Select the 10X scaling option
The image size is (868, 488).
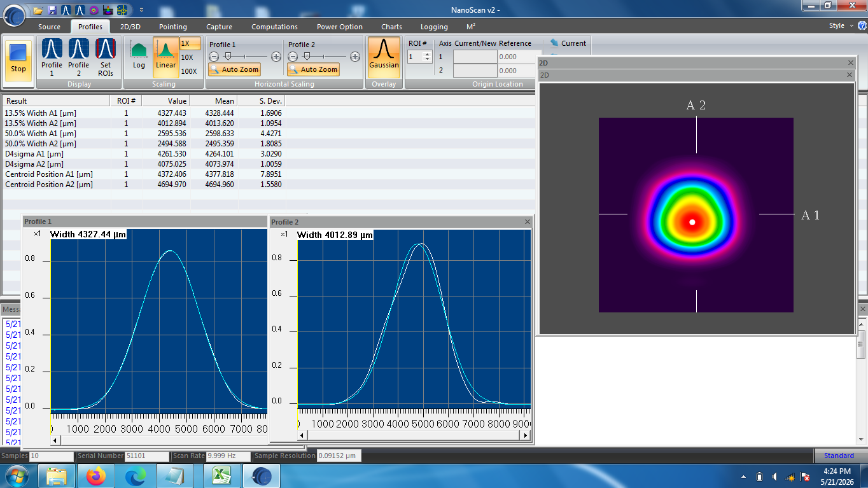[187, 57]
